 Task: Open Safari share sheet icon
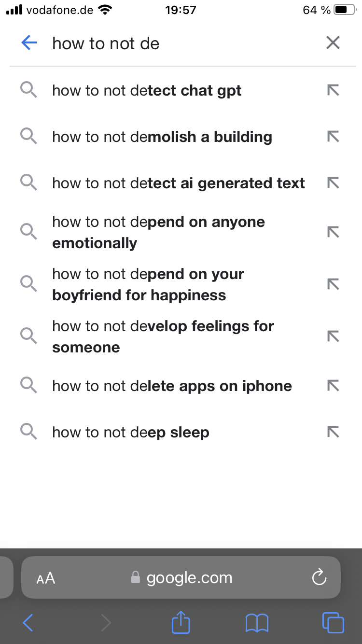click(181, 622)
